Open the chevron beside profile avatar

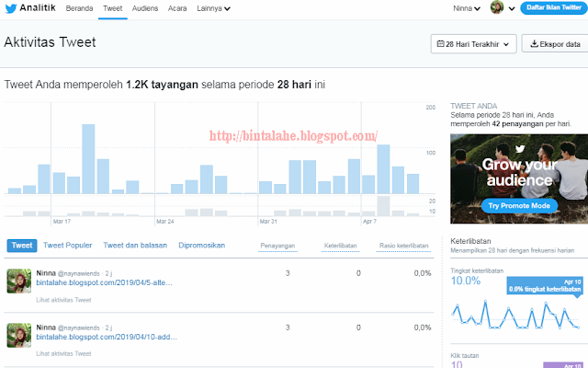512,8
